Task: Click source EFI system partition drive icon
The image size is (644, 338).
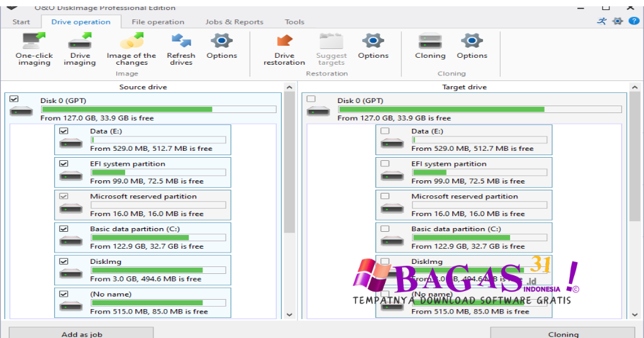Action: tap(71, 175)
